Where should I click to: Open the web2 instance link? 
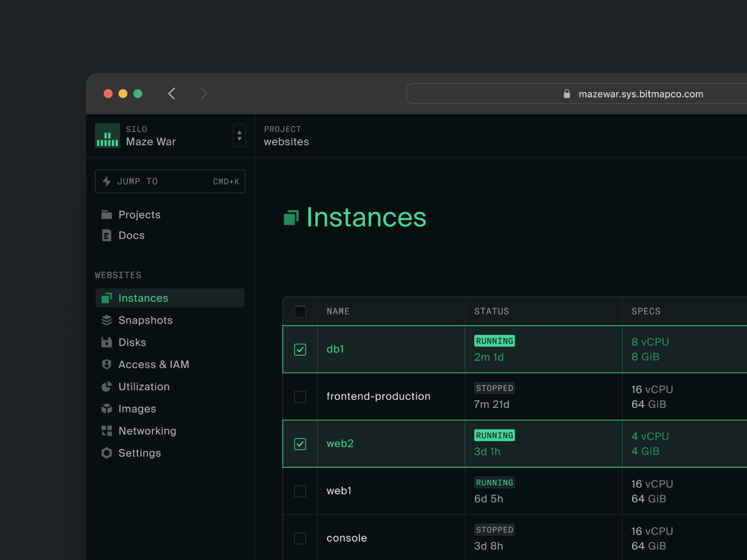[x=340, y=443]
